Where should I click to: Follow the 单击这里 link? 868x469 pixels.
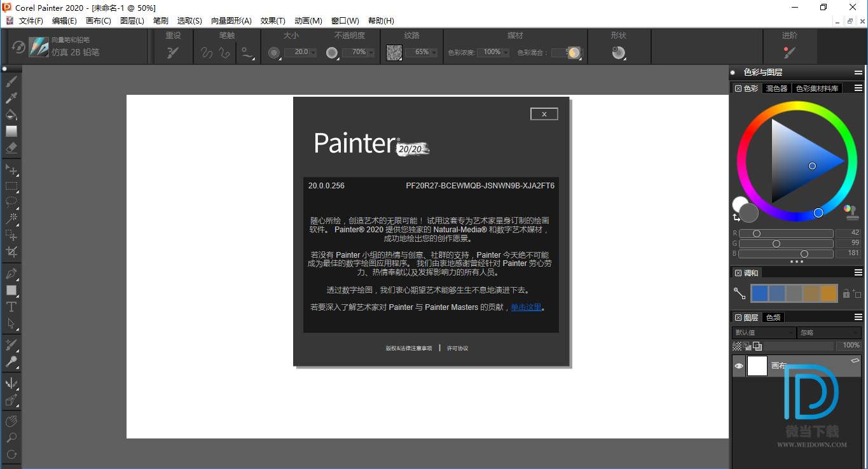coord(526,307)
